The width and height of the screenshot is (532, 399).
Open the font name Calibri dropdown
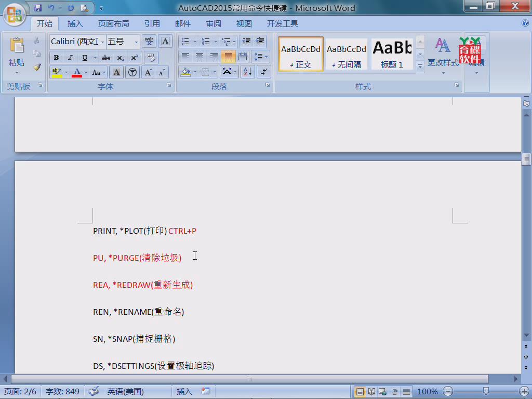point(102,42)
